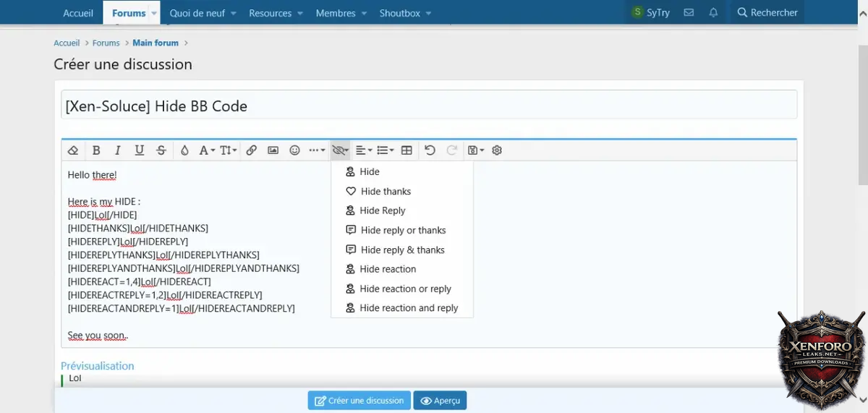
Task: Choose Hide reaction or reply option
Action: click(405, 289)
